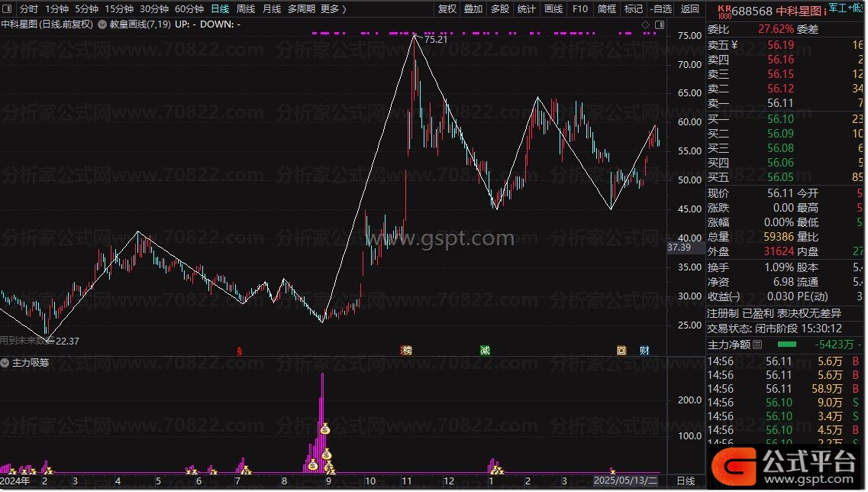This screenshot has width=868, height=492.
Task: Click the 日线 period label at bottom right
Action: 686,481
